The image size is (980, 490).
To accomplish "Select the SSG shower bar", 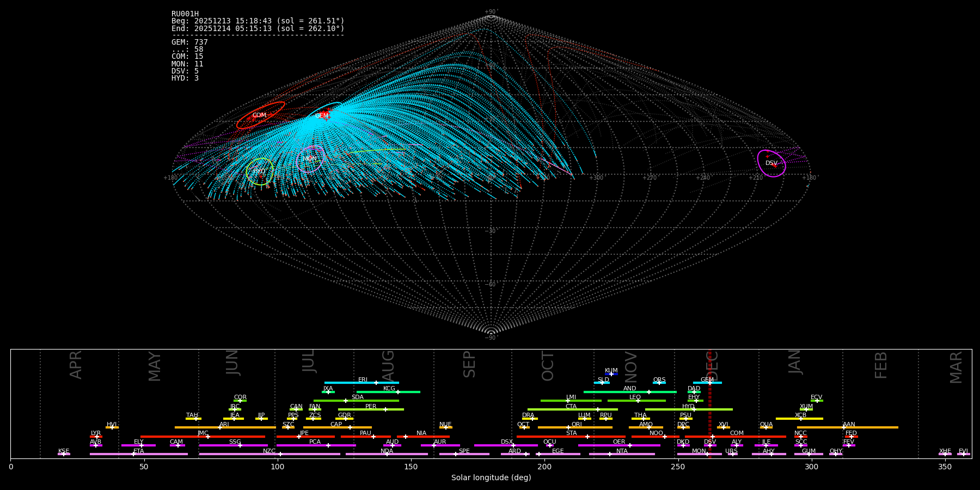I will point(234,445).
